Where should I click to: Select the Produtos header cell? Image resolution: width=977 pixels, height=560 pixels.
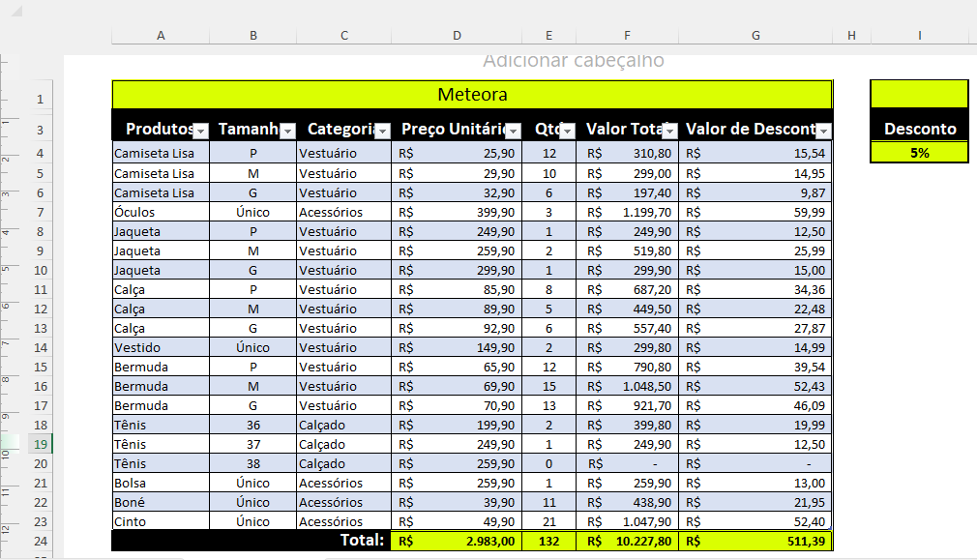pyautogui.click(x=161, y=129)
